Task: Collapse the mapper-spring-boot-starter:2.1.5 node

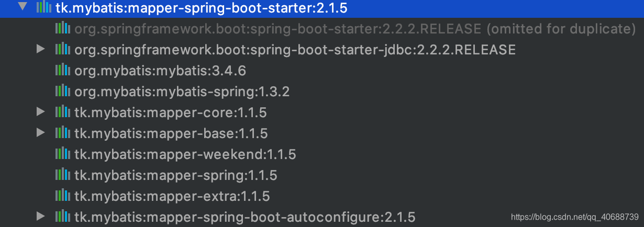Action: point(22,7)
